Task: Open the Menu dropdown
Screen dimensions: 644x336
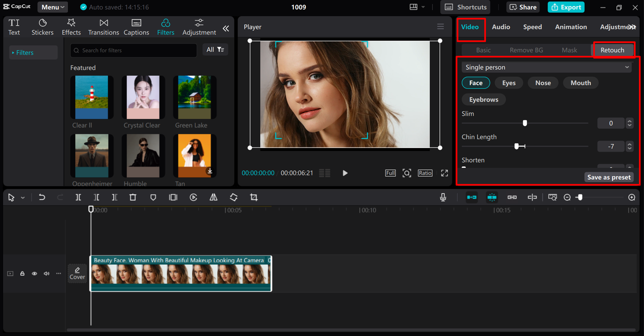Action: 53,7
